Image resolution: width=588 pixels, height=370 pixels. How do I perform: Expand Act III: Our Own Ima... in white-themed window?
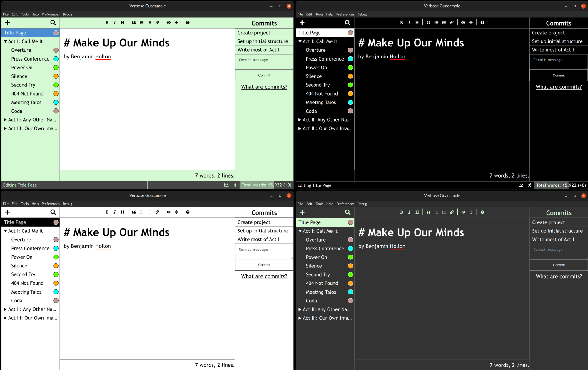pos(5,318)
